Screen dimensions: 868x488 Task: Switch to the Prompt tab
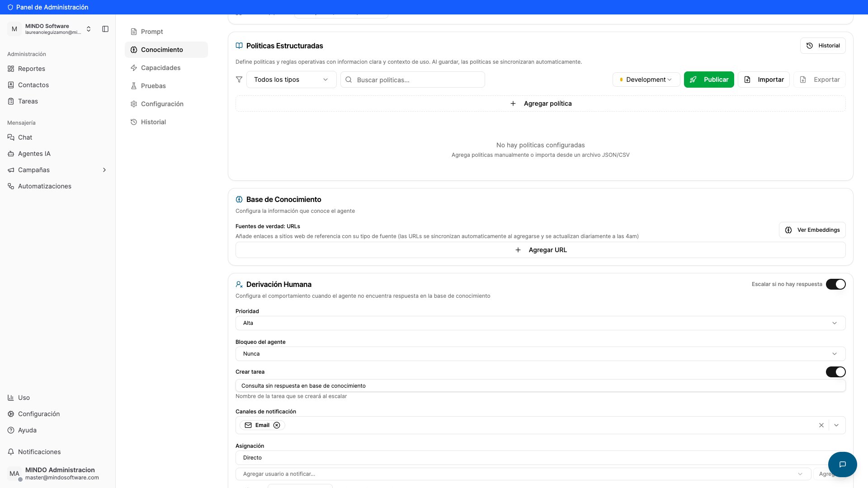tap(166, 32)
